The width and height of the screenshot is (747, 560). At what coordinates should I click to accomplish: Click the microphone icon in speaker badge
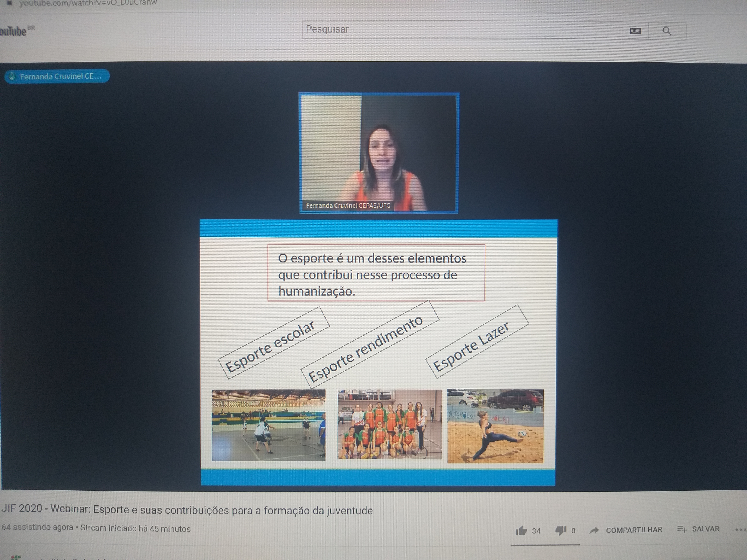[12, 76]
